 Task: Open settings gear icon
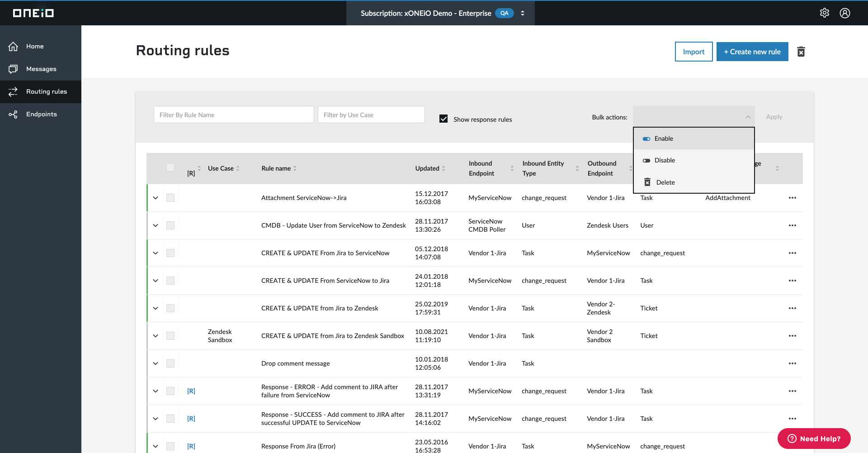825,13
